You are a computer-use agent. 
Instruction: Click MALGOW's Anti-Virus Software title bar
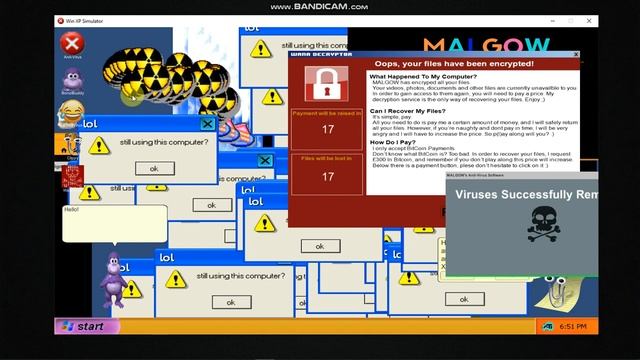click(522, 175)
